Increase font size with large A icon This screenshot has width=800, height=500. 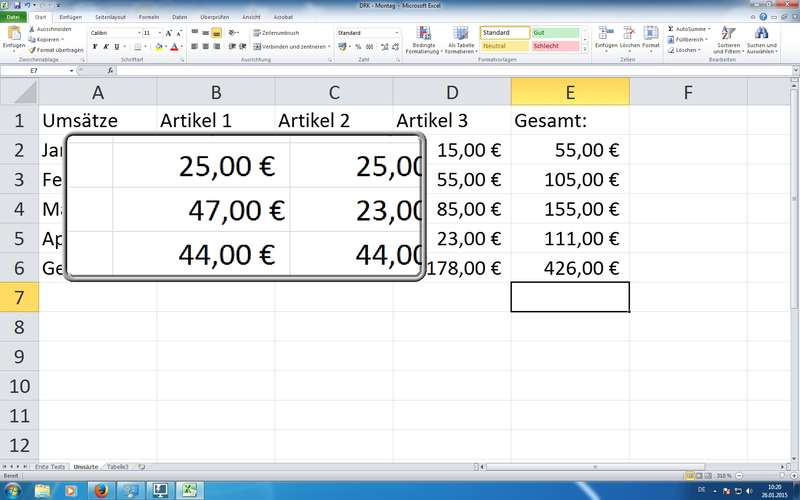[169, 33]
